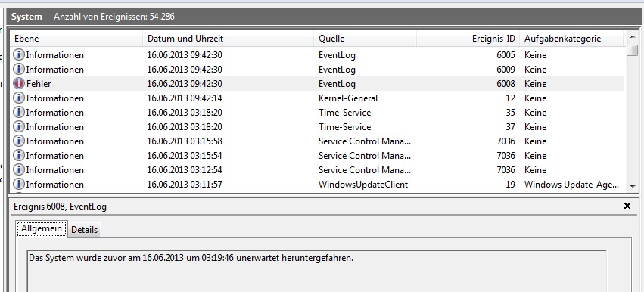Sort by the Ereignis-ID column header

click(x=468, y=39)
